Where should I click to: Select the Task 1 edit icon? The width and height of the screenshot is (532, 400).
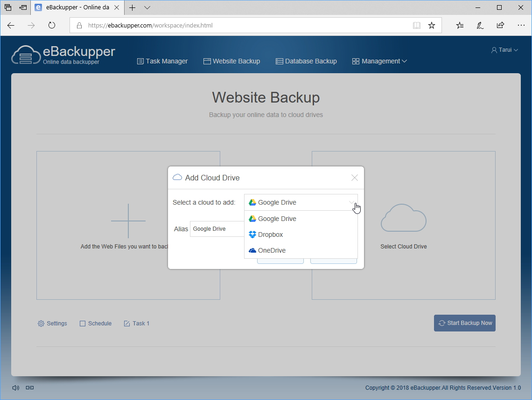click(126, 323)
